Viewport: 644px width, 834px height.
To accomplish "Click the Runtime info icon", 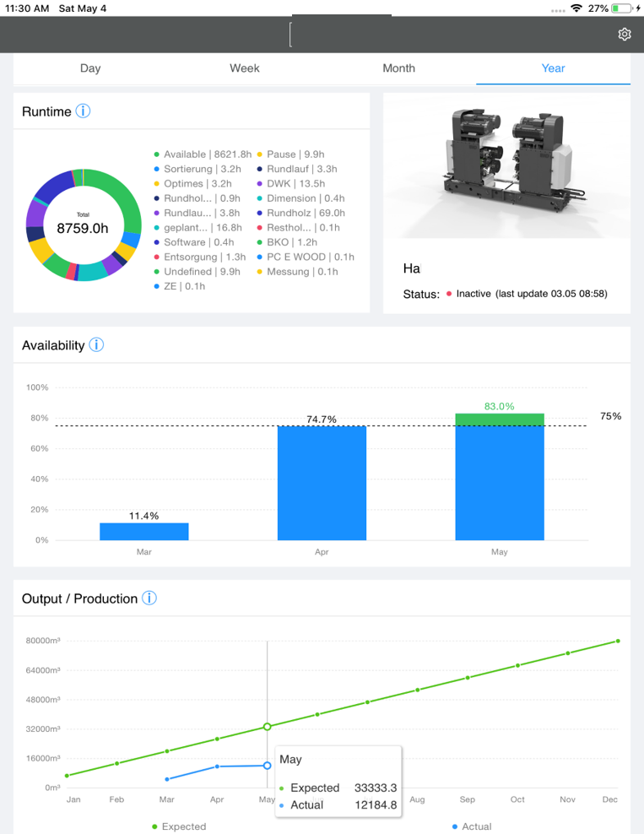I will pos(83,111).
